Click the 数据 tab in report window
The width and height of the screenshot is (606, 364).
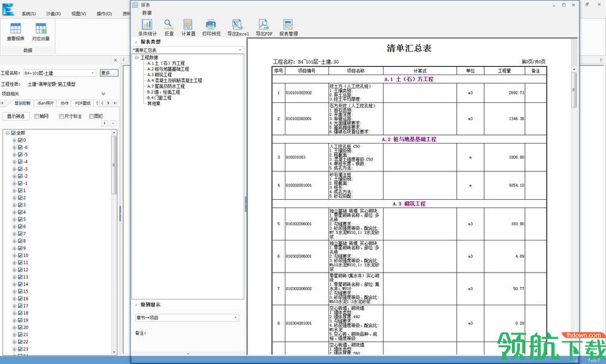coord(147,13)
